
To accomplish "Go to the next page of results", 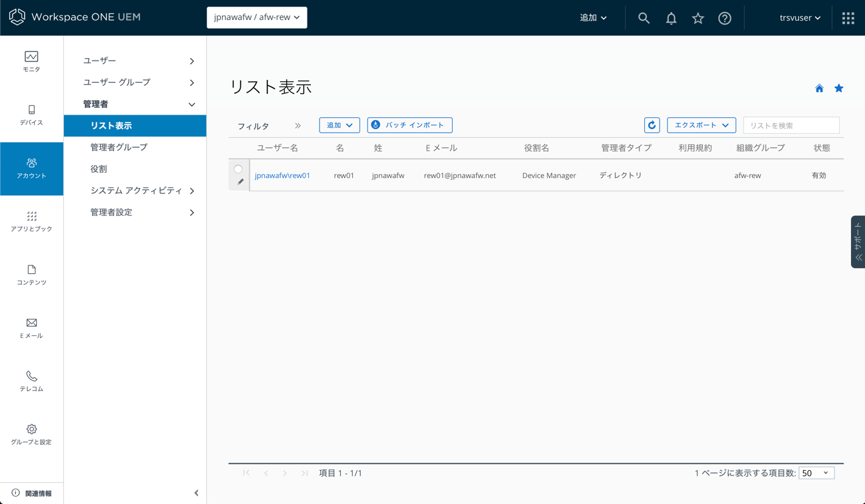I will 285,473.
